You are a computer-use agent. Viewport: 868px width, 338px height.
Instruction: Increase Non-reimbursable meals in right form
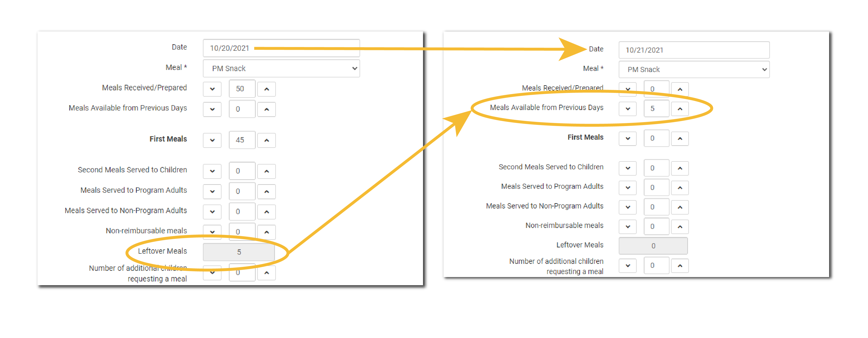pos(680,227)
